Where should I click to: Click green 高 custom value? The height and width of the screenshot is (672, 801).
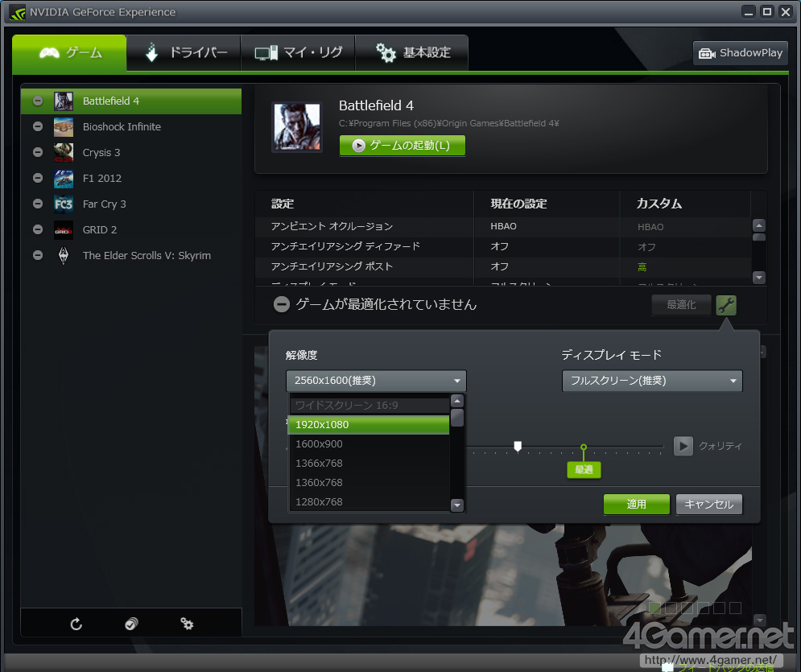642,267
